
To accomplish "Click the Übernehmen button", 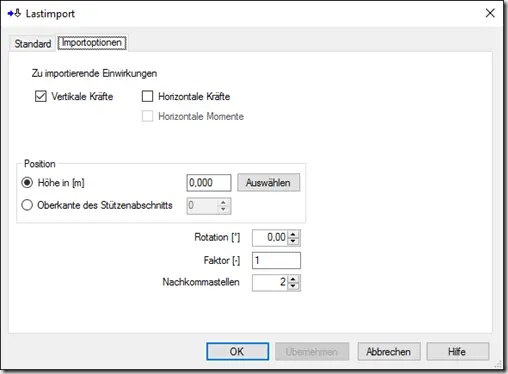I will click(x=312, y=351).
